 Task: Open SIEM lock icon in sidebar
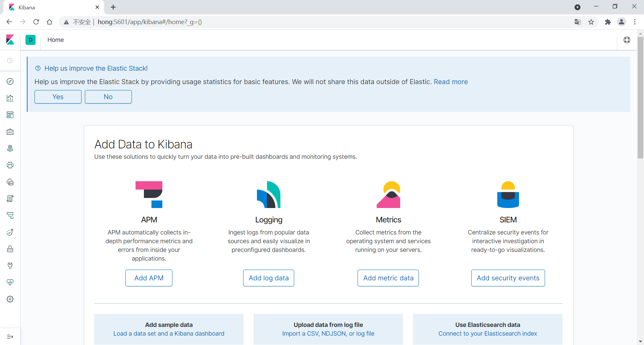[10, 249]
